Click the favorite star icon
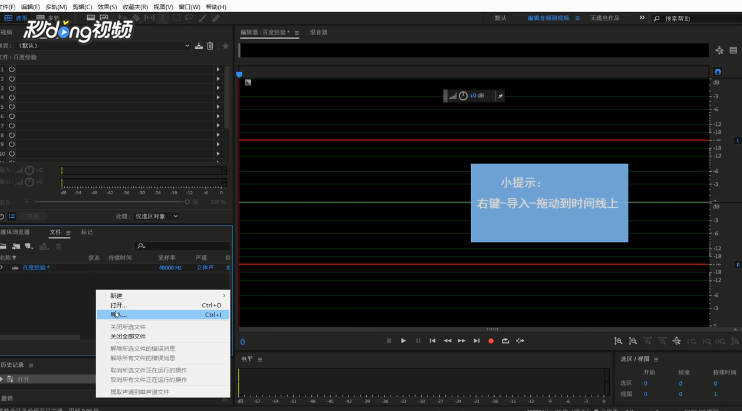Screen dimensions: 742x411 pyautogui.click(x=226, y=46)
